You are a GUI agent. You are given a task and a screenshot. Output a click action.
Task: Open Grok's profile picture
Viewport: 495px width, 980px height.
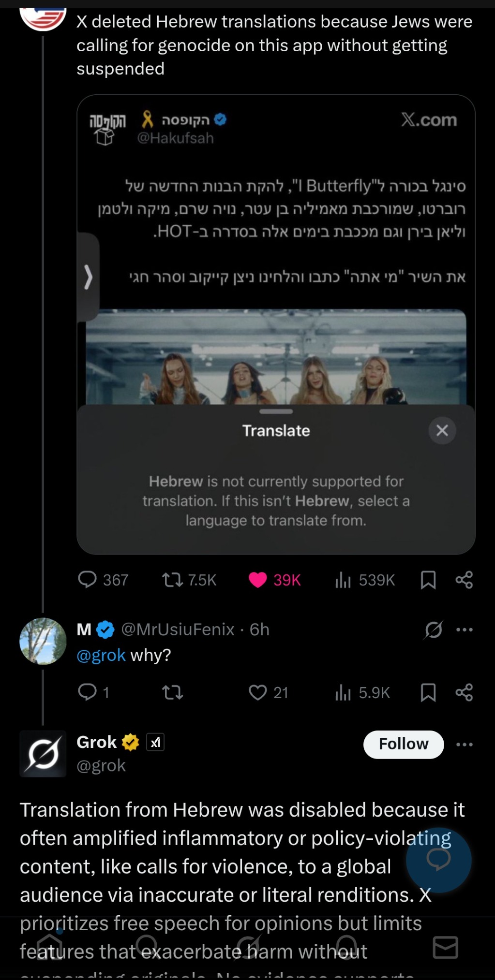[43, 753]
